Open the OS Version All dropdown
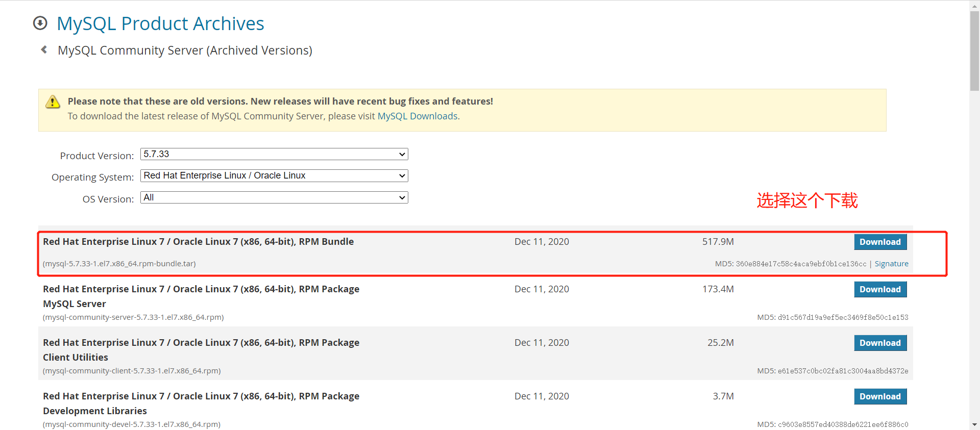 [x=274, y=197]
